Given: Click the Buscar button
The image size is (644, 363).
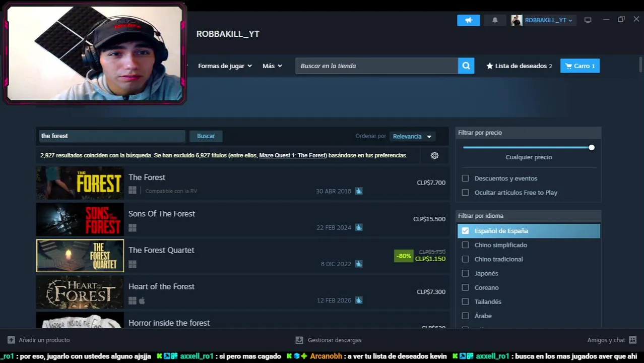Looking at the screenshot, I should click(206, 136).
